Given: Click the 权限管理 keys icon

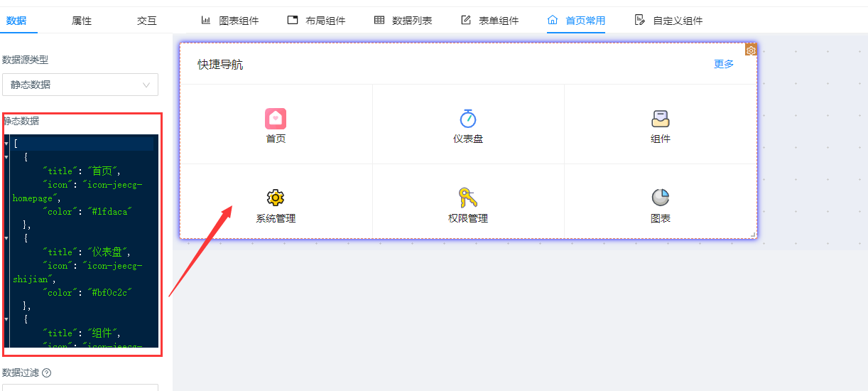Looking at the screenshot, I should click(467, 198).
